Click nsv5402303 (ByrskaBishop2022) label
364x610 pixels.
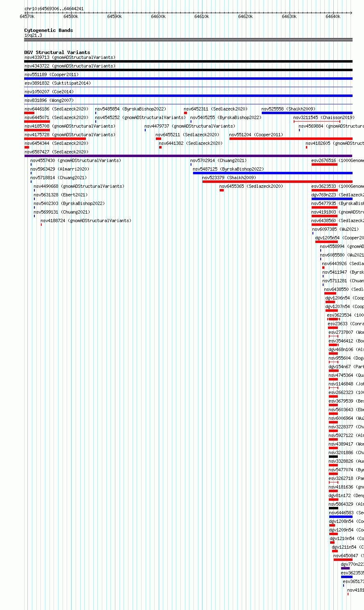pos(70,203)
